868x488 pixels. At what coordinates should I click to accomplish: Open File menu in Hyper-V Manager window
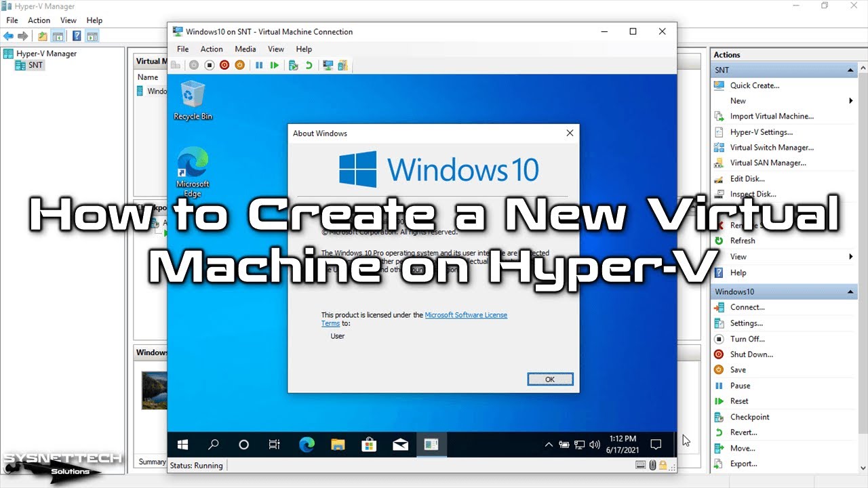[12, 20]
